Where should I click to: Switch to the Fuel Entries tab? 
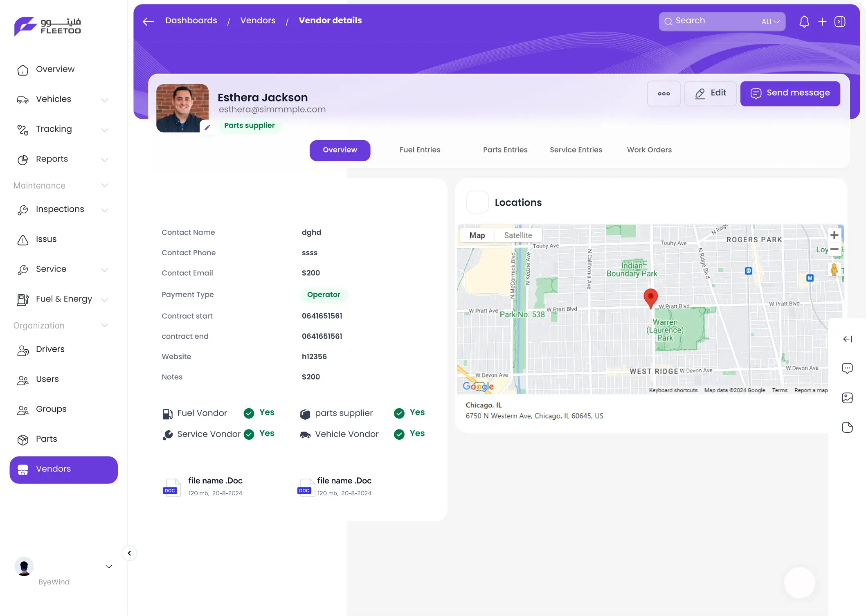point(420,150)
